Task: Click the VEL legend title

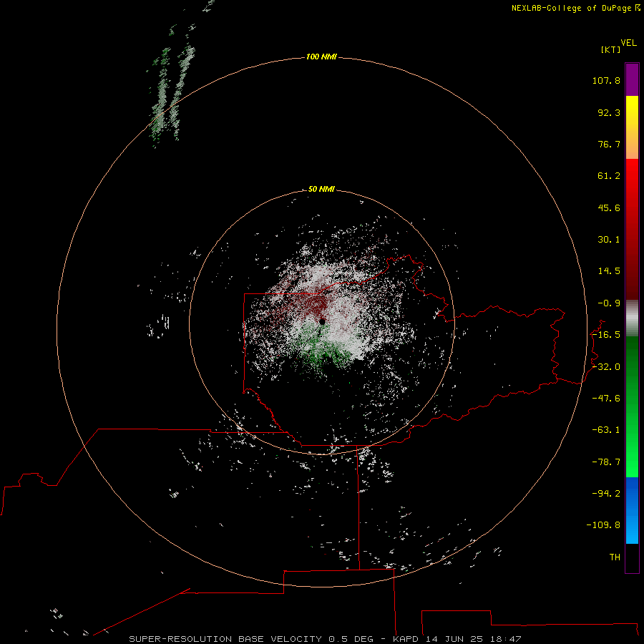Action: click(x=628, y=43)
